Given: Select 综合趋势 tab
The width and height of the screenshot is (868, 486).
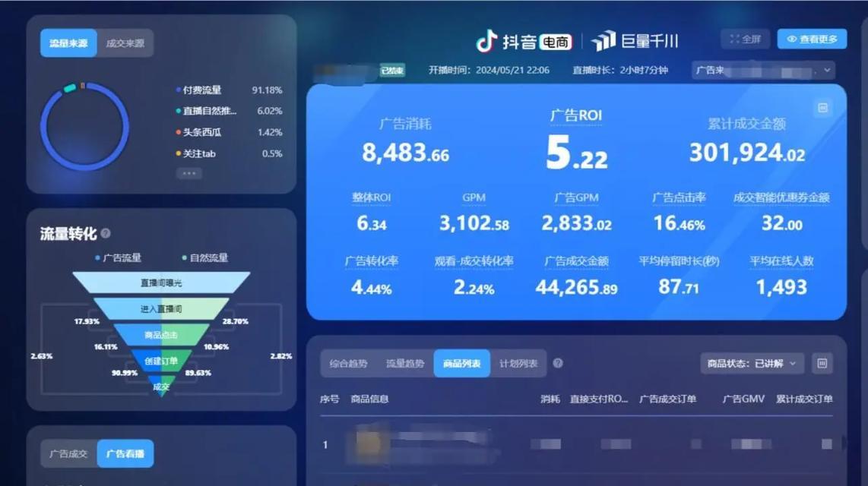Looking at the screenshot, I should pyautogui.click(x=348, y=364).
